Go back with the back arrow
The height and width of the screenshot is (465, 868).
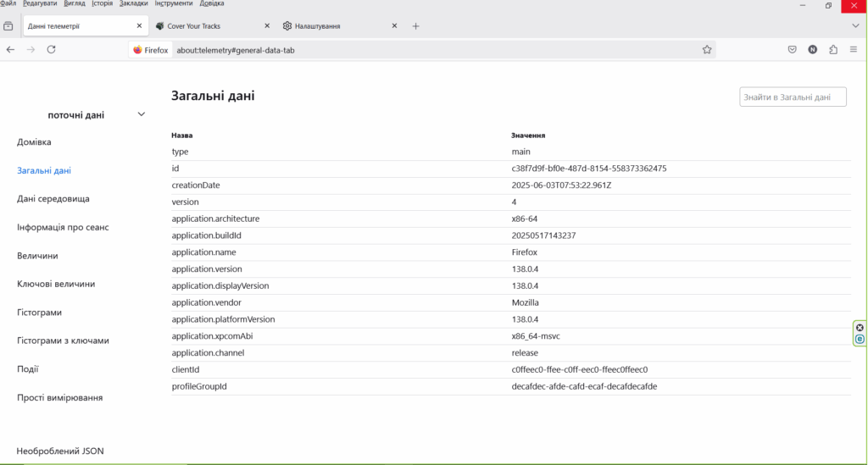(10, 50)
